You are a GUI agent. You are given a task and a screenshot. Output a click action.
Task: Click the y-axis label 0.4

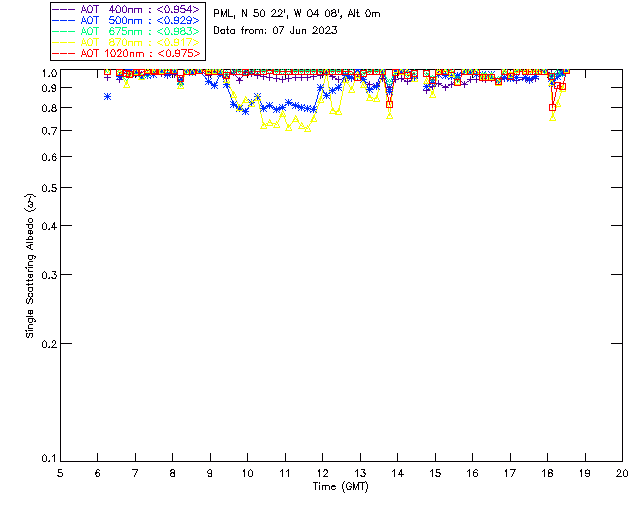(x=49, y=226)
